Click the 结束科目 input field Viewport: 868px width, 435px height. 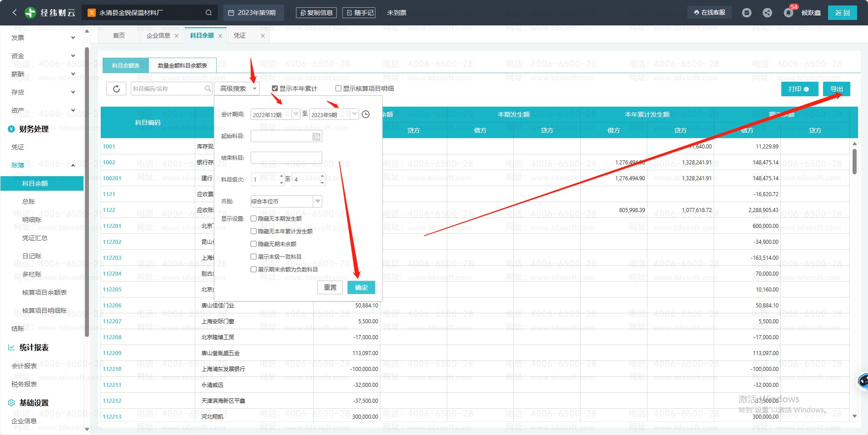pos(286,158)
